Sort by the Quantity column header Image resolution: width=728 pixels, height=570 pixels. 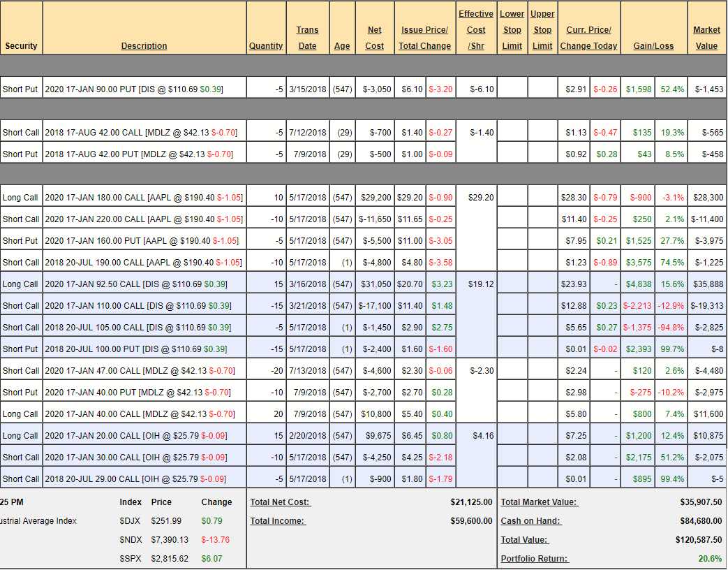tap(266, 46)
